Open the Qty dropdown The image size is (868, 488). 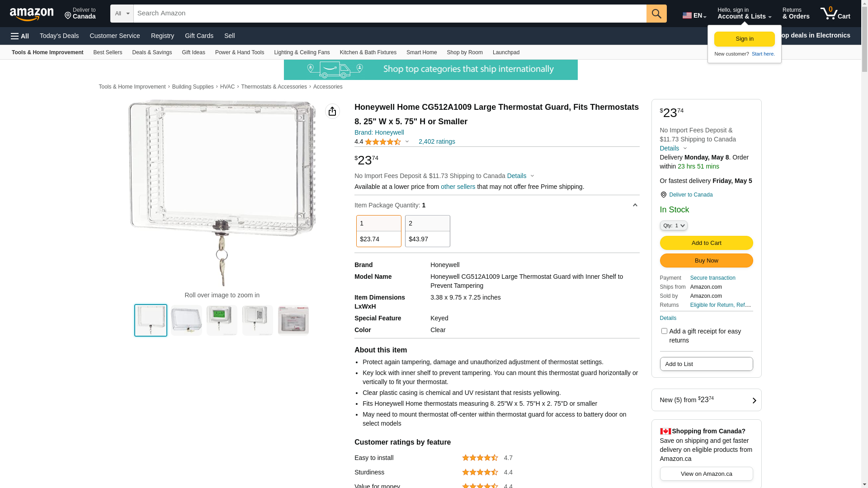tap(673, 225)
